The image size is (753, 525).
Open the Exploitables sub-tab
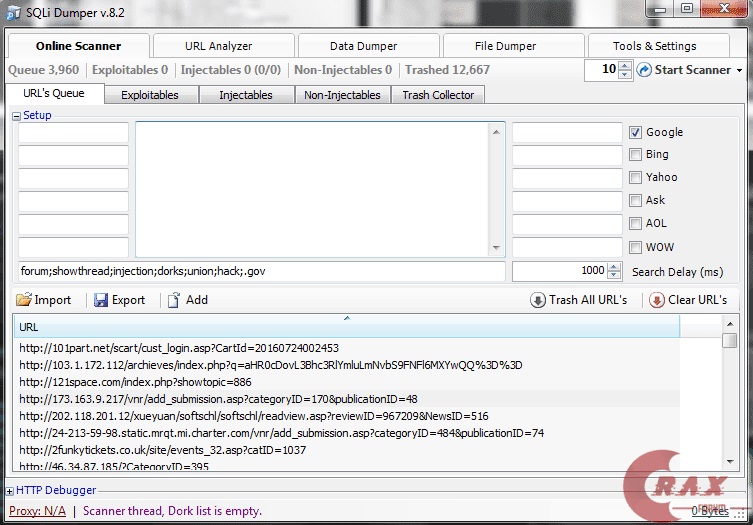[150, 95]
